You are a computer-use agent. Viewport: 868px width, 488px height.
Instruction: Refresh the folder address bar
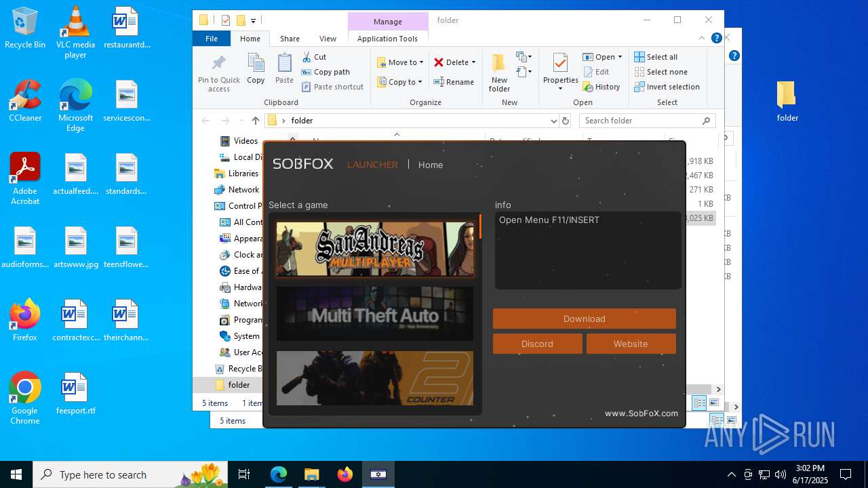(x=566, y=121)
